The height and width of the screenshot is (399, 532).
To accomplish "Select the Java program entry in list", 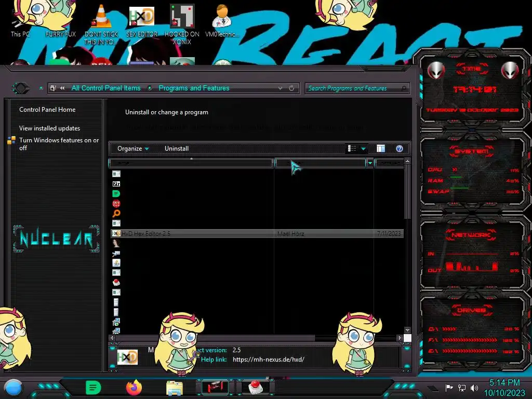I will (116, 263).
